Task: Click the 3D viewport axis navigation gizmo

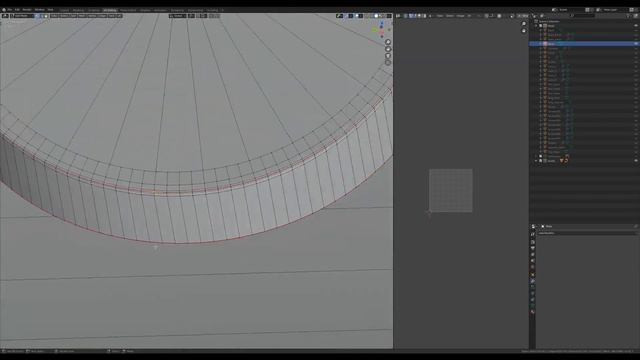Action: [382, 29]
